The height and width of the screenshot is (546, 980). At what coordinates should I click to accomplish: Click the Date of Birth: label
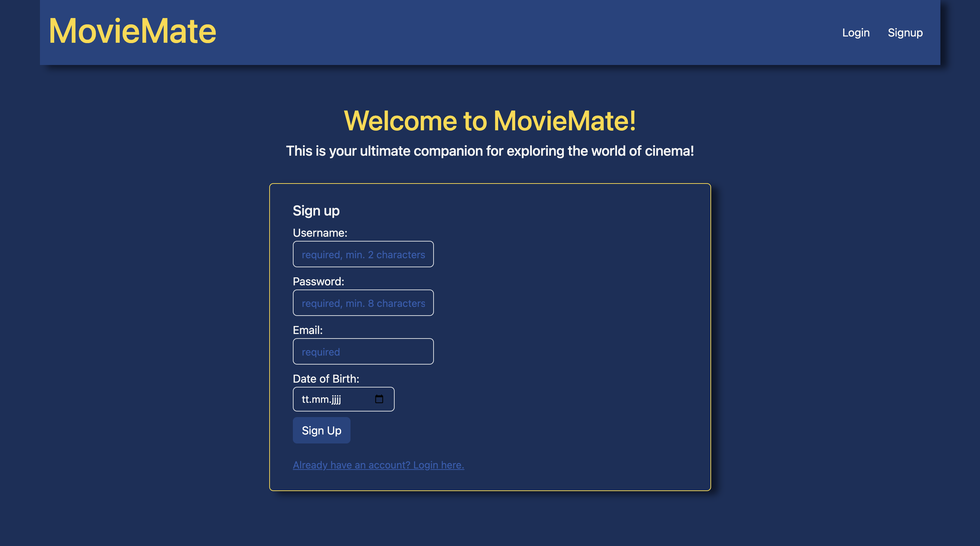click(x=326, y=379)
